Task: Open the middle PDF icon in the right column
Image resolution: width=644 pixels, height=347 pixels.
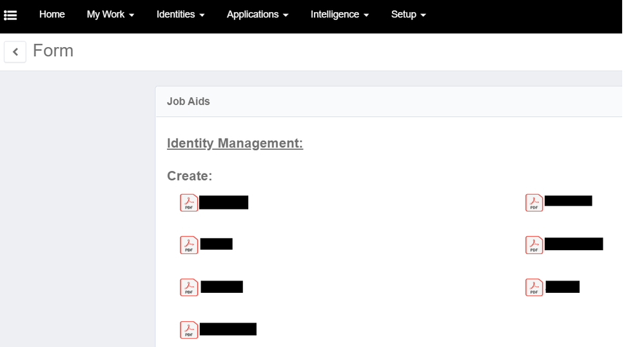Action: (x=534, y=245)
